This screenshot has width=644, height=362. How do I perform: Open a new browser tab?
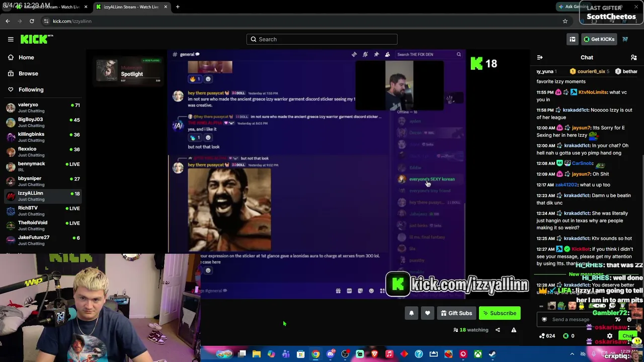[178, 7]
